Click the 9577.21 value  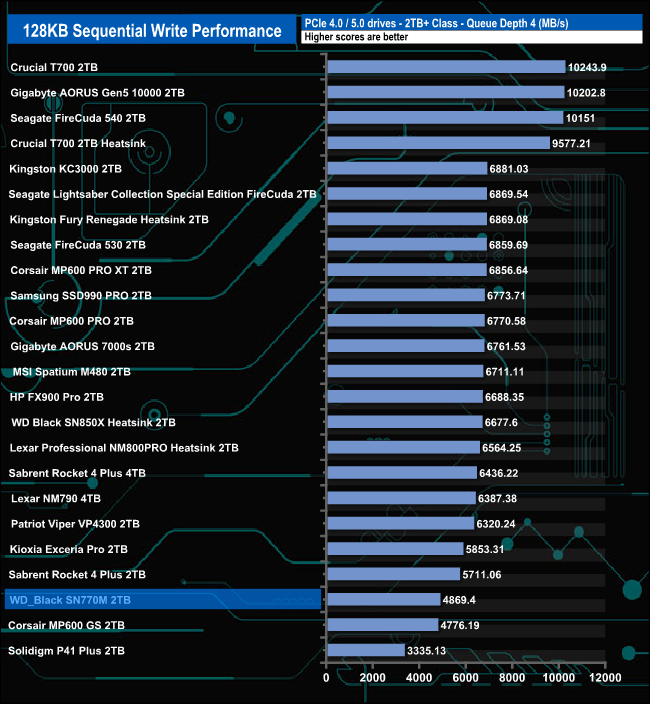pos(571,144)
